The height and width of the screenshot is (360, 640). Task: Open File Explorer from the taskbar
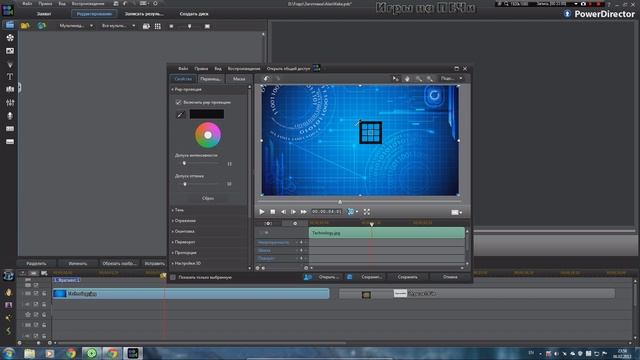pyautogui.click(x=29, y=353)
